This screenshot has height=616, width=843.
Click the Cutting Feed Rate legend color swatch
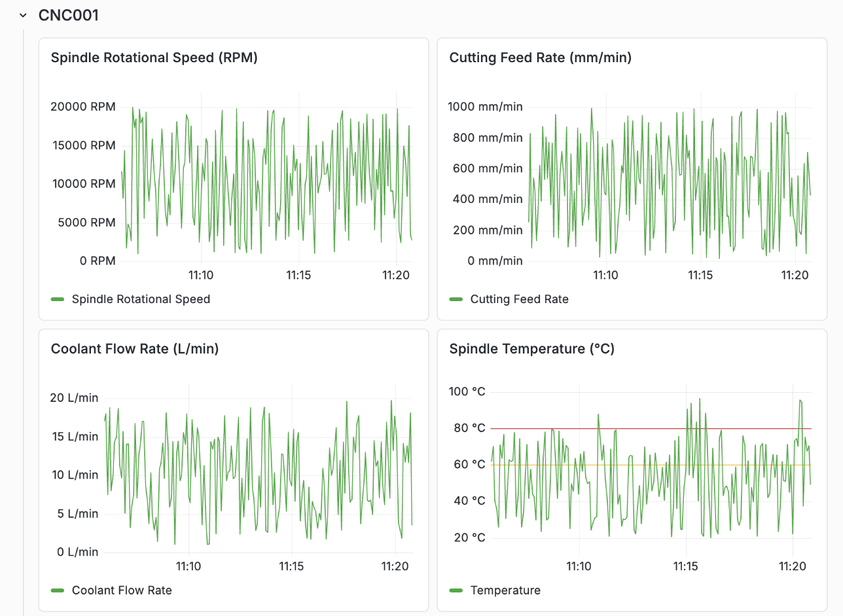pos(456,299)
